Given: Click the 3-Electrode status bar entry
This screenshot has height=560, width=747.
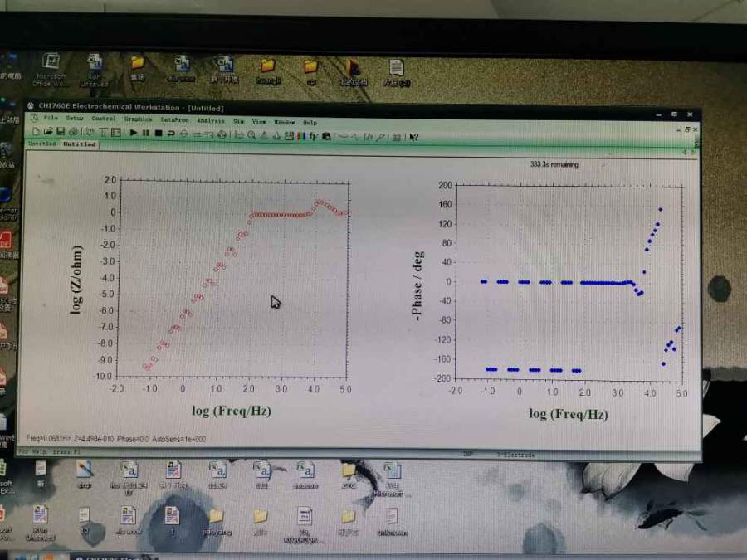Looking at the screenshot, I should pyautogui.click(x=515, y=455).
